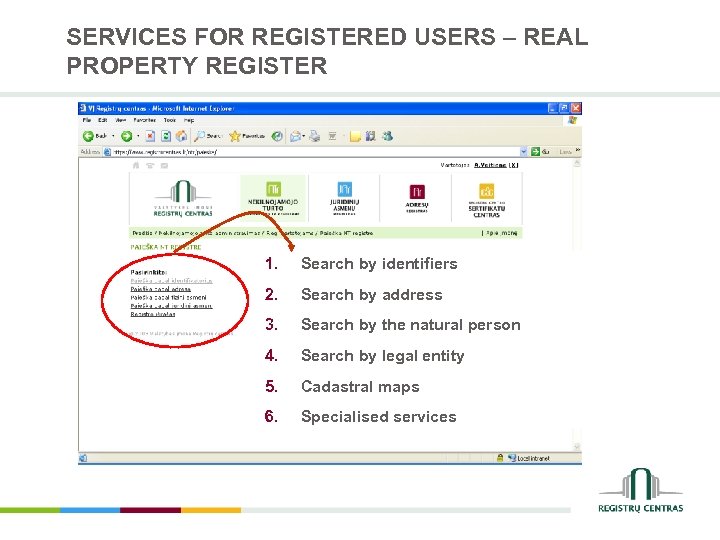Click the Pradžia breadcrumb link

pyautogui.click(x=142, y=233)
